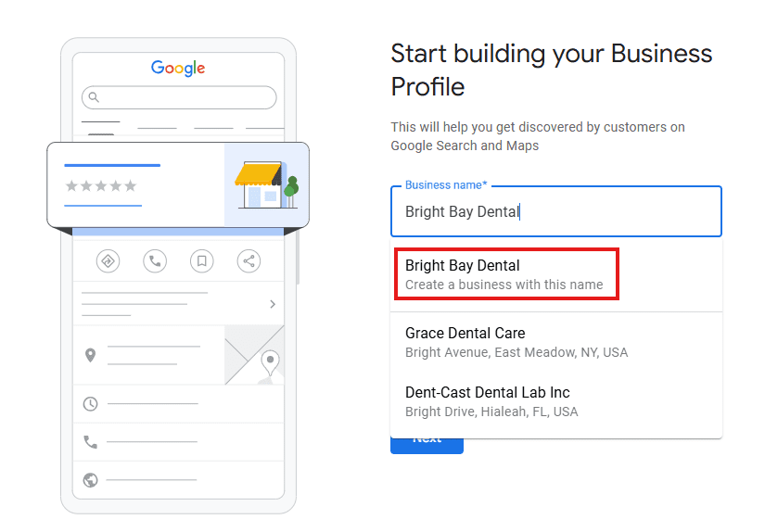765x532 pixels.
Task: Click the search magnifier icon in mockup
Action: (93, 97)
